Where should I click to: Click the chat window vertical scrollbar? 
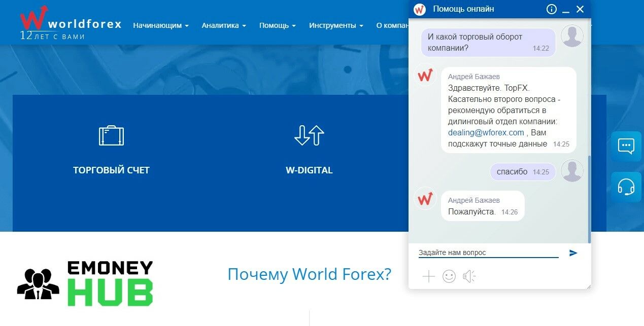coord(589,199)
